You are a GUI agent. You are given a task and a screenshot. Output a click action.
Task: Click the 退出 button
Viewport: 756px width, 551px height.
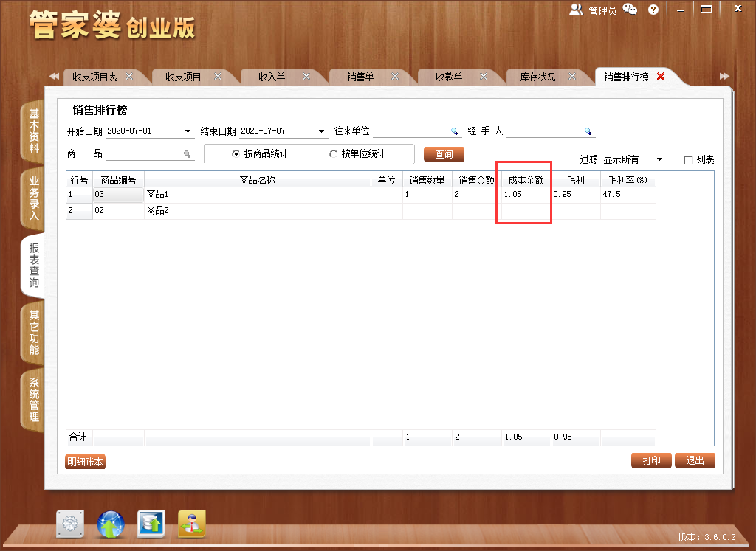coord(695,460)
